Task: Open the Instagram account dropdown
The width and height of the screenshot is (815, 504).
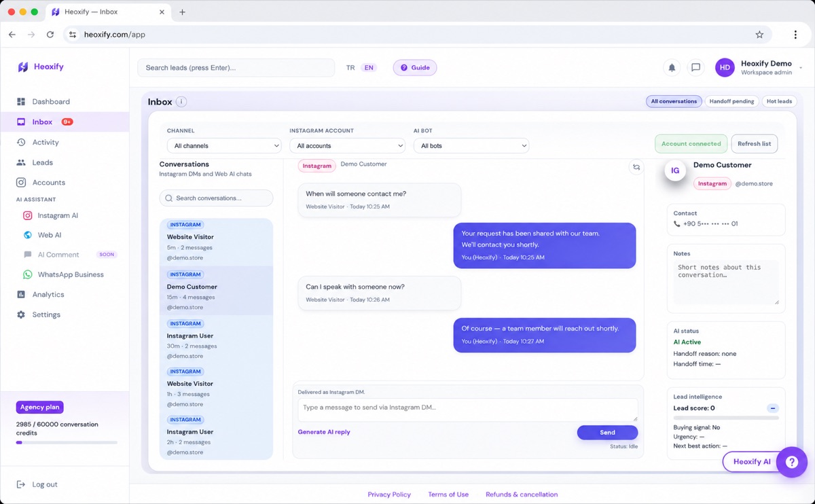Action: pyautogui.click(x=347, y=146)
